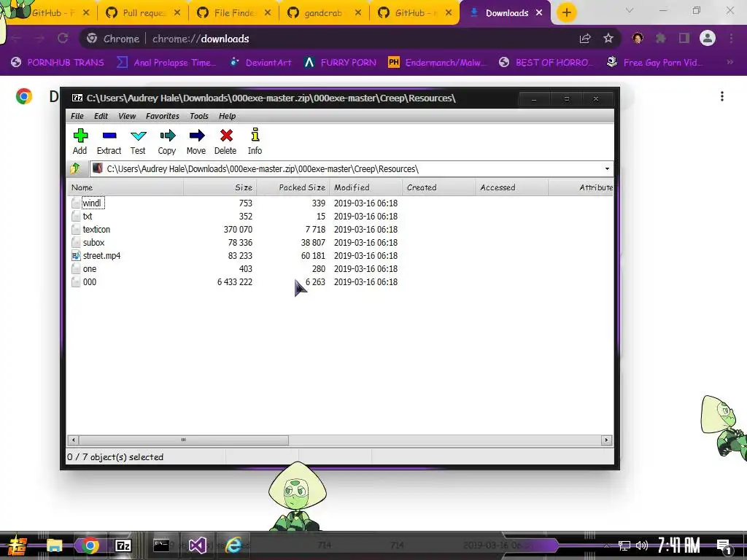Sort by Packed Size column header
Screen dimensions: 747x560
[x=293, y=187]
